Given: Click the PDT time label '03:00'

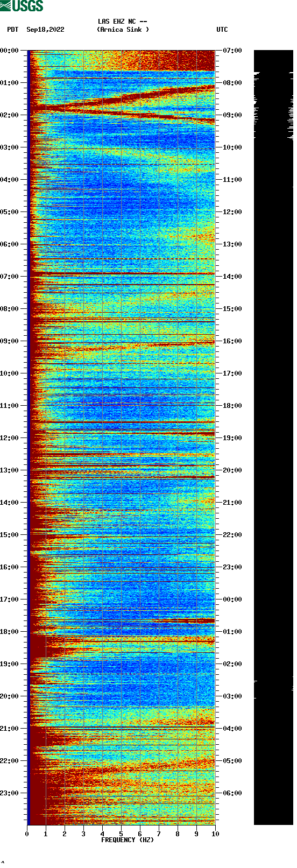Looking at the screenshot, I should pos(10,147).
